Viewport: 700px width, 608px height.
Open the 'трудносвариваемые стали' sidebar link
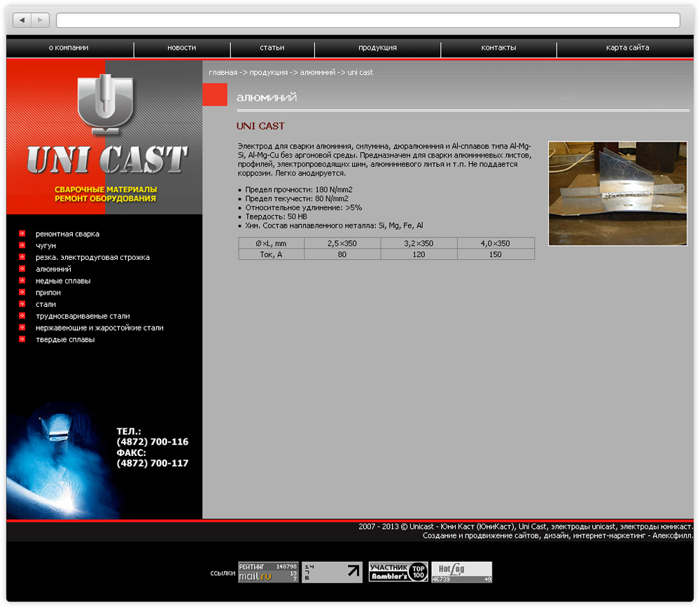click(83, 317)
